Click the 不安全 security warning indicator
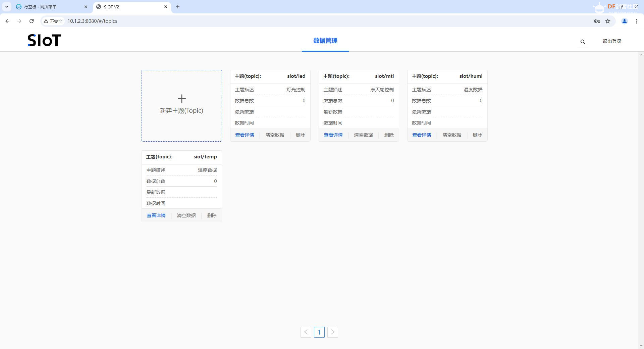 (x=53, y=21)
